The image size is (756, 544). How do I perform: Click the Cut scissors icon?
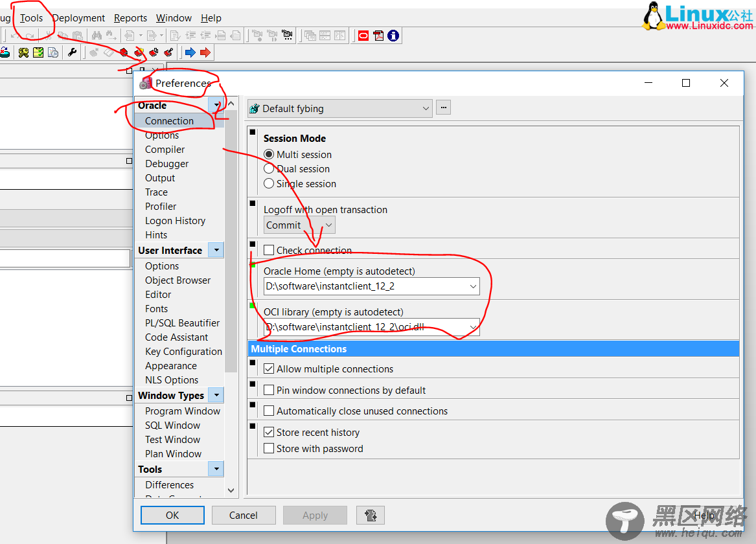pos(48,36)
